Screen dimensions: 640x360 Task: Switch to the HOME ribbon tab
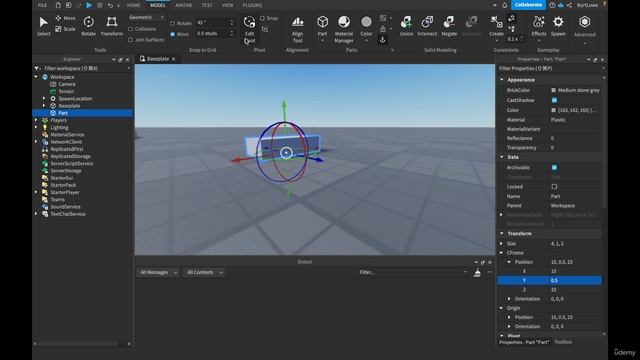pyautogui.click(x=133, y=5)
